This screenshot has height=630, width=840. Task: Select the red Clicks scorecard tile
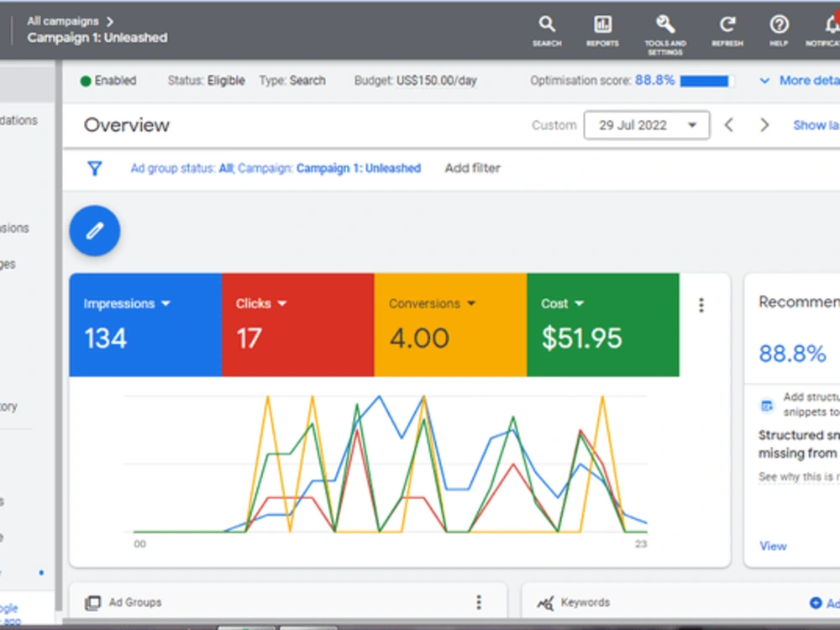coord(298,324)
